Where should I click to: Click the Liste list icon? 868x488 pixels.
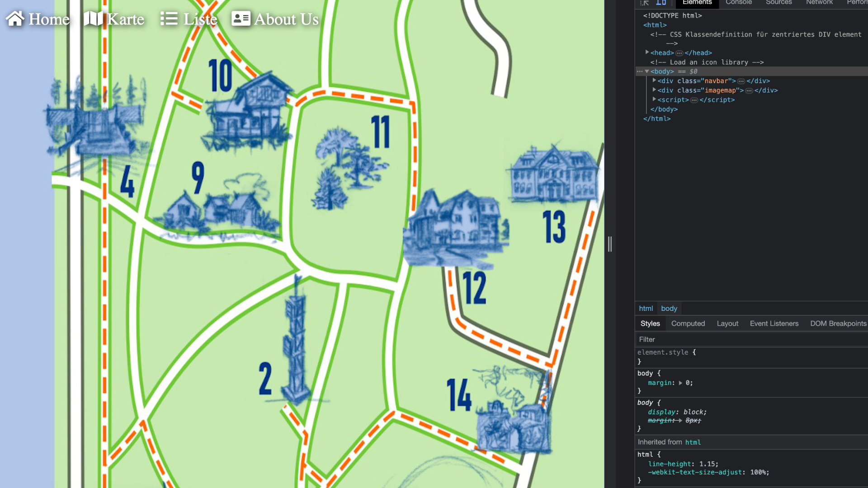pyautogui.click(x=169, y=19)
